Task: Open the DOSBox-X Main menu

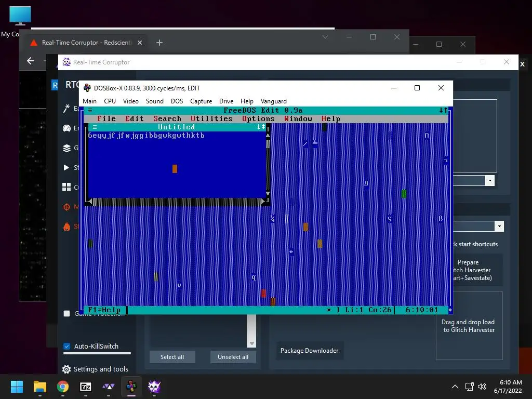Action: tap(89, 101)
